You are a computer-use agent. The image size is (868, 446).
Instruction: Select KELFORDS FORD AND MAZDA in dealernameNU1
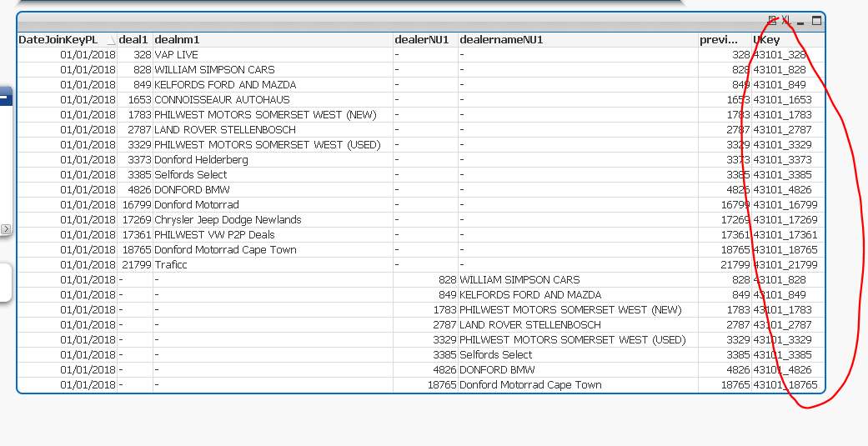530,293
